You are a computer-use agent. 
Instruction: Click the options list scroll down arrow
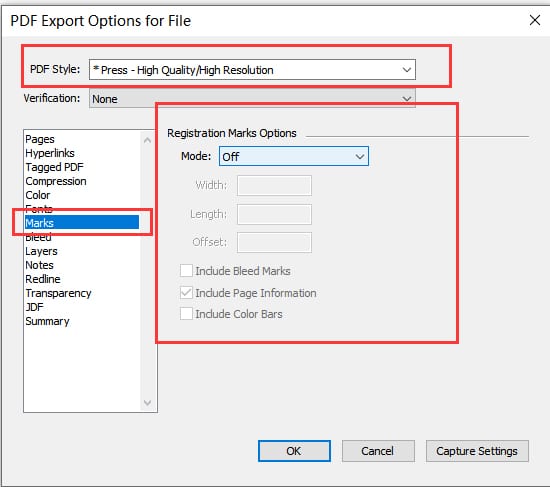[148, 403]
